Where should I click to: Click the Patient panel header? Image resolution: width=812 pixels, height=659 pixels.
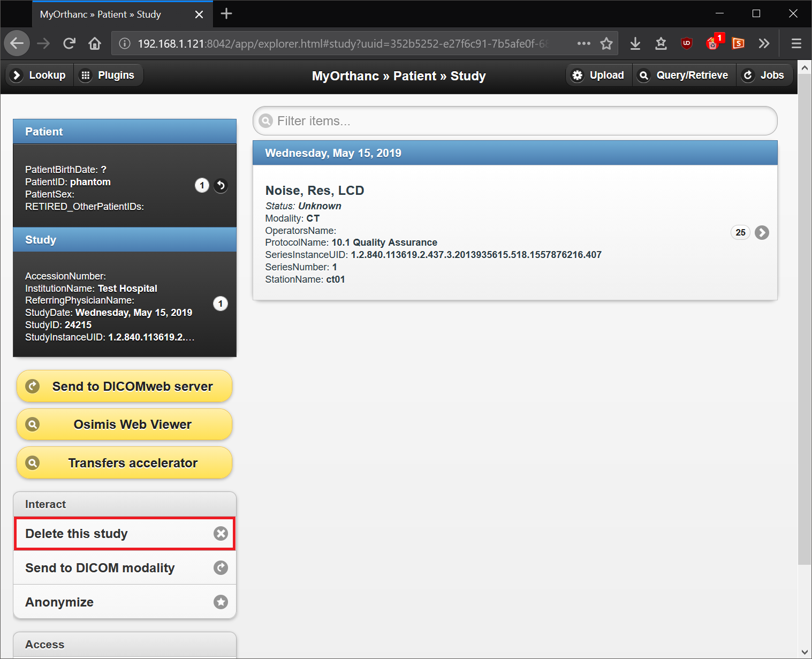click(125, 132)
